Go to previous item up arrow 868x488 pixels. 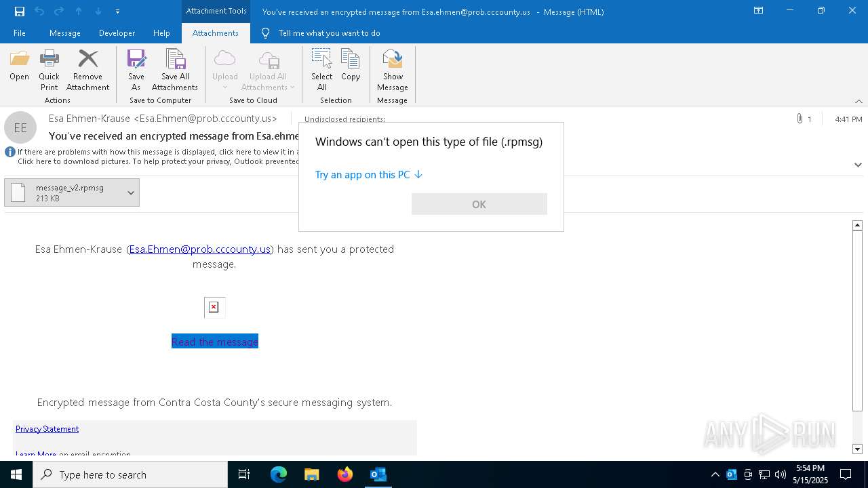79,12
